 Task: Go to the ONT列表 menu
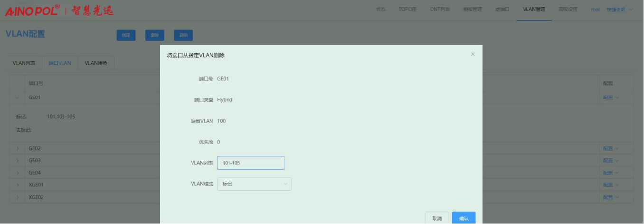coord(440,10)
